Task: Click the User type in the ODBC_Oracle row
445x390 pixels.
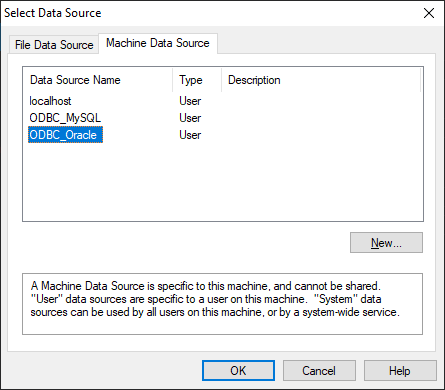Action: point(190,135)
